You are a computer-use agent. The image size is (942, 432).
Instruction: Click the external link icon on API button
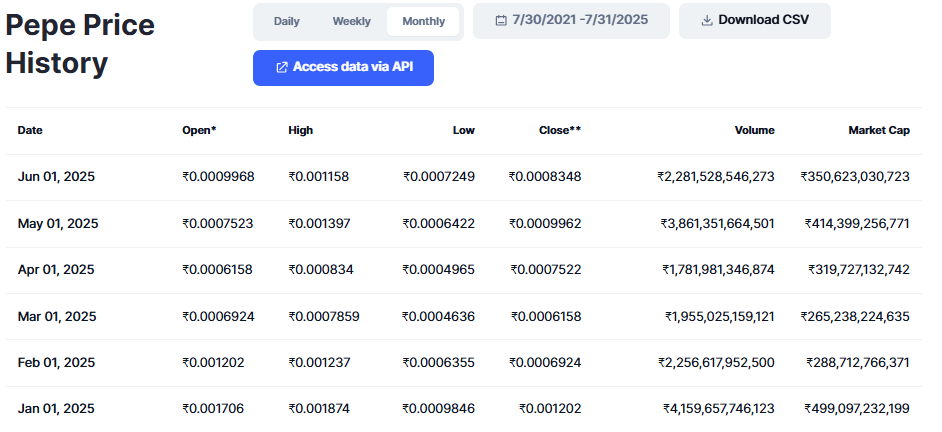tap(281, 67)
